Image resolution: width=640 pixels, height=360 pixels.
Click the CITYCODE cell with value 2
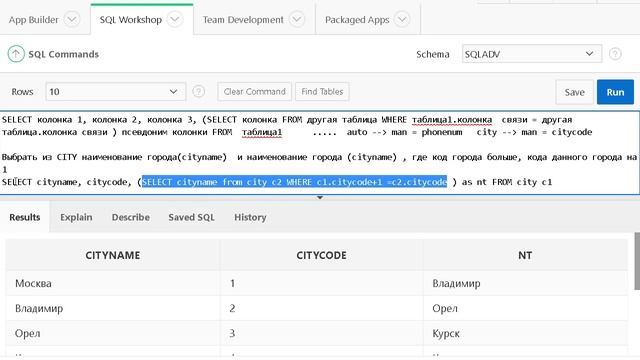click(321, 308)
